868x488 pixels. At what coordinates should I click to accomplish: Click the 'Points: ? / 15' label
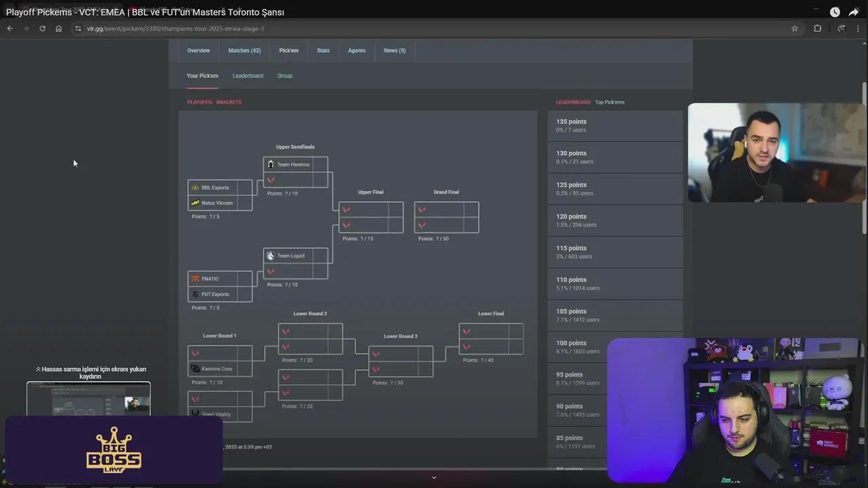(x=358, y=239)
